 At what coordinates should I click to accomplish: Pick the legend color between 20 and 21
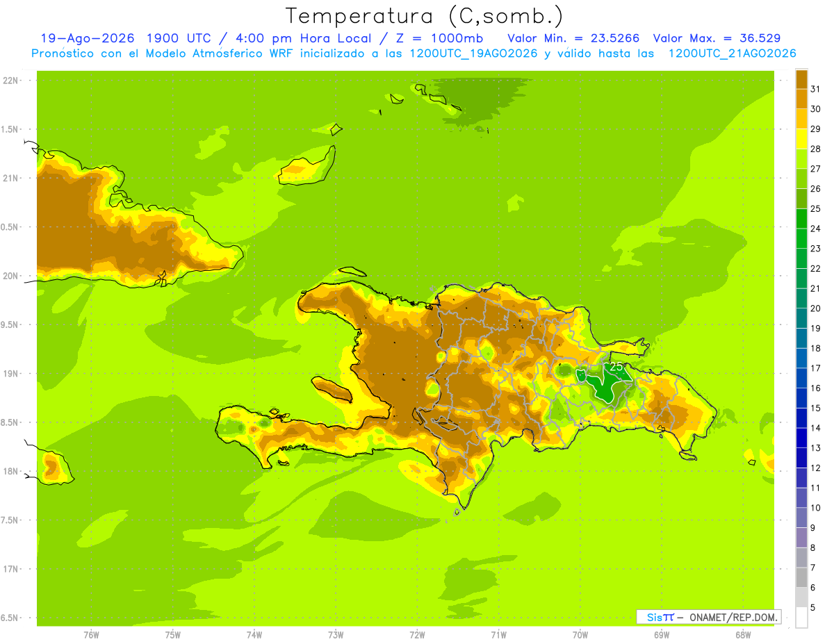[801, 298]
